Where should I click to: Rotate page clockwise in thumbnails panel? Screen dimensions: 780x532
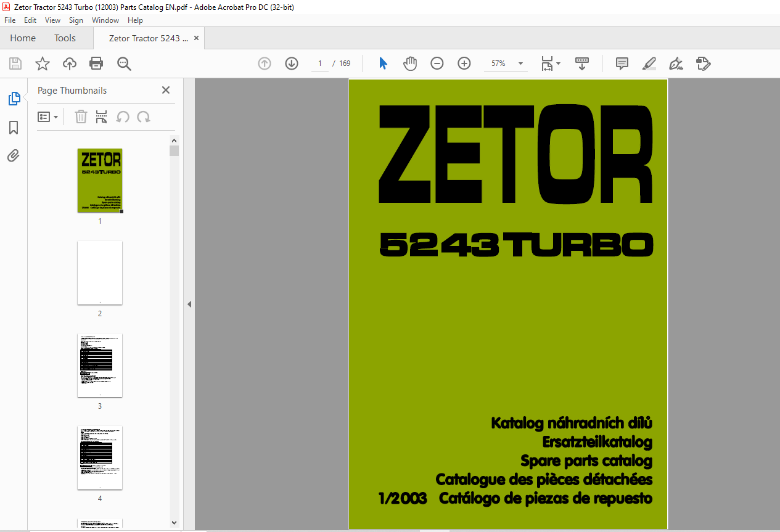144,117
